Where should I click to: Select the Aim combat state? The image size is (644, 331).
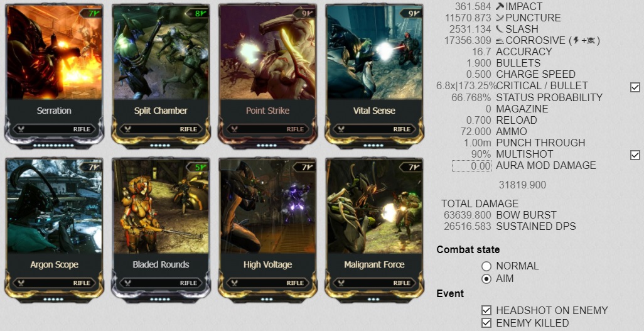click(x=486, y=279)
